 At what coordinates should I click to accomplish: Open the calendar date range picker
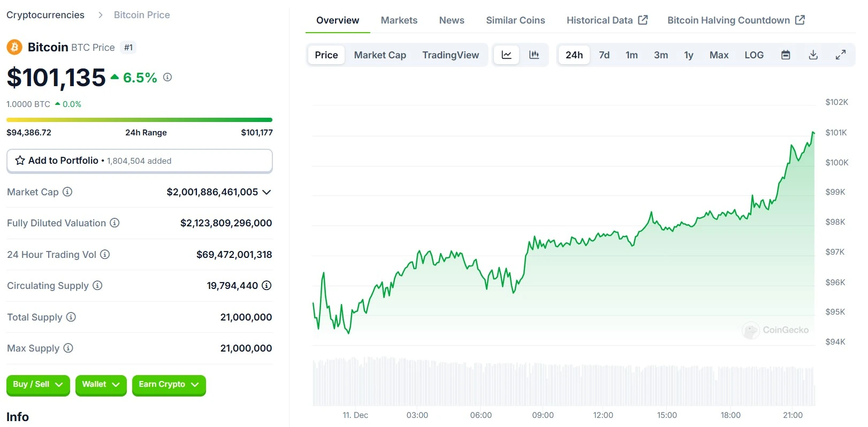point(786,55)
